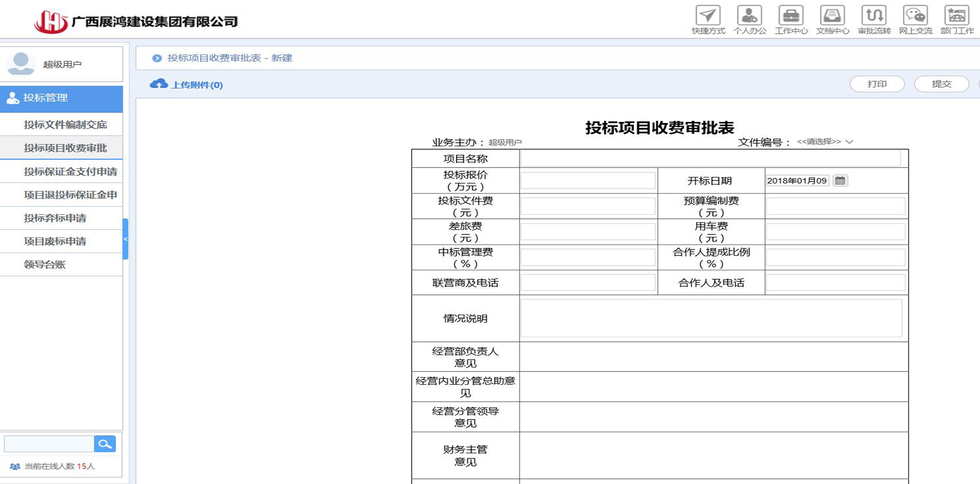Focus the 情况说明 text area

pyautogui.click(x=711, y=318)
